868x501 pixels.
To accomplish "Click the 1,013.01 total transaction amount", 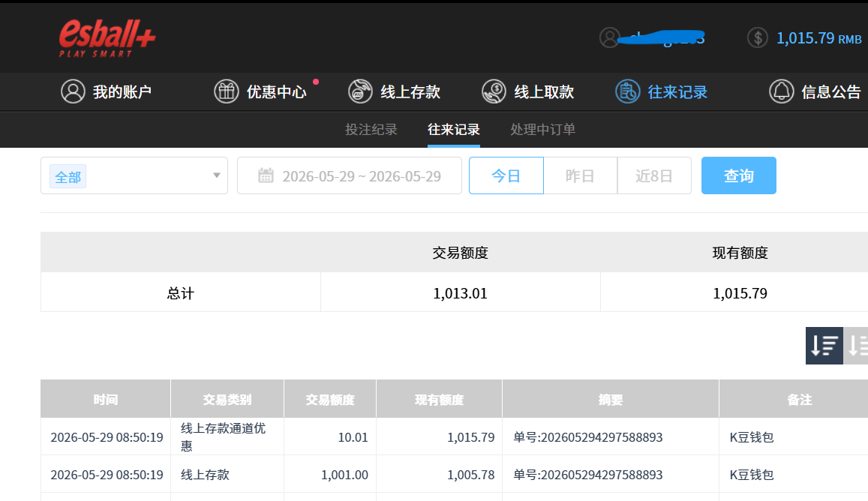I will 460,292.
